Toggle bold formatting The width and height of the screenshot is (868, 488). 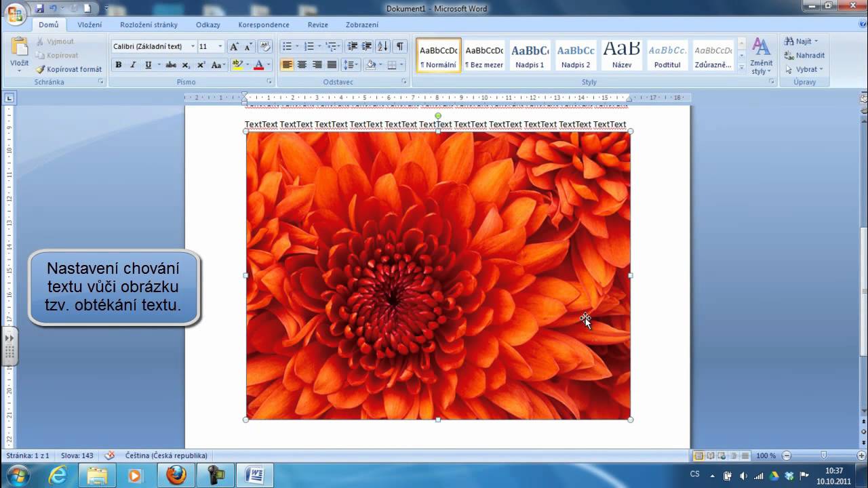[x=118, y=65]
